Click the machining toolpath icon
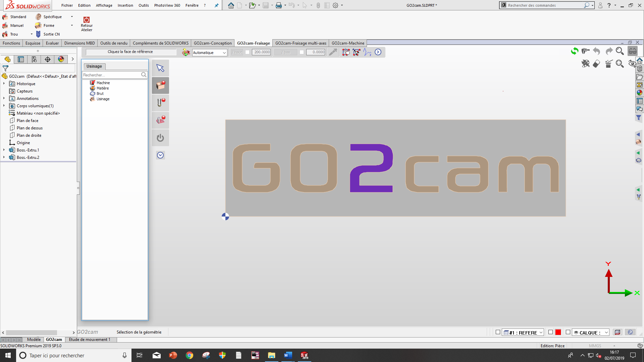 click(160, 120)
